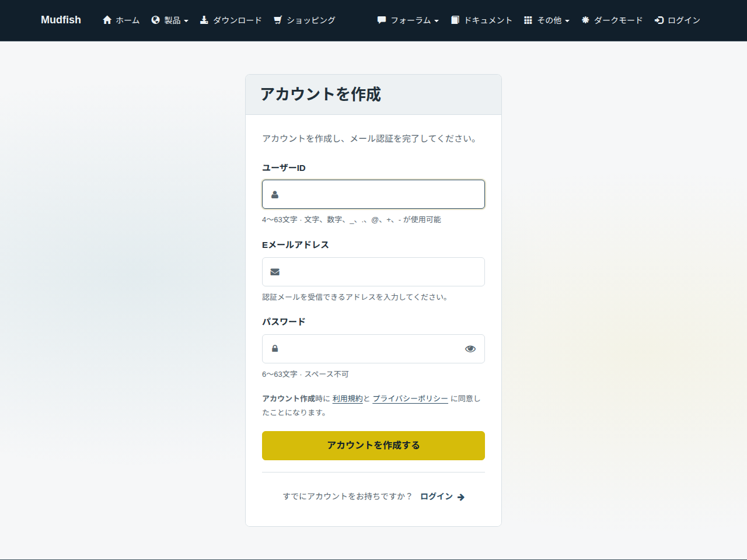Viewport: 747px width, 560px height.
Task: Go to the ダウンロード page
Action: point(231,20)
